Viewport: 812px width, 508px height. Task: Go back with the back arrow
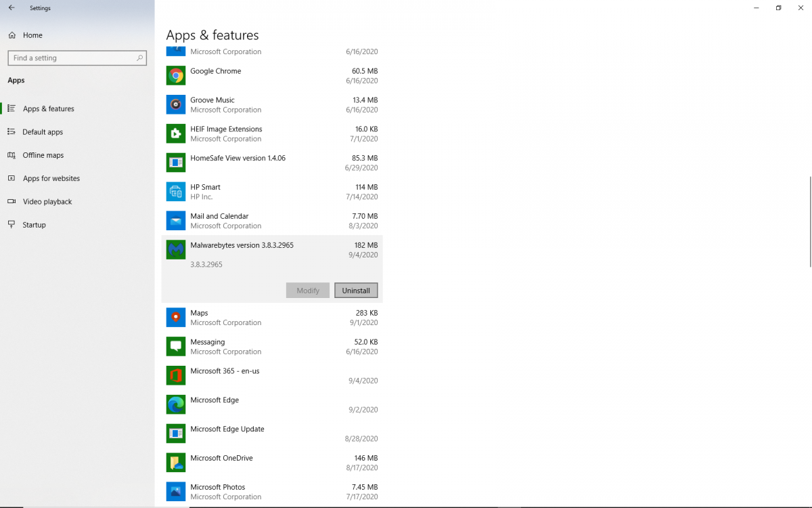click(x=12, y=8)
